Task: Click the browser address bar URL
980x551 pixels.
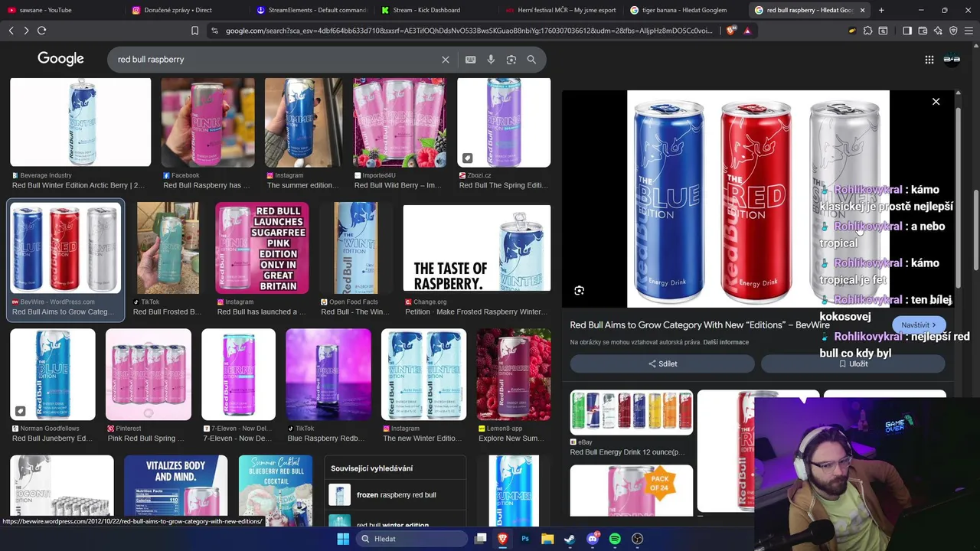Action: click(469, 31)
